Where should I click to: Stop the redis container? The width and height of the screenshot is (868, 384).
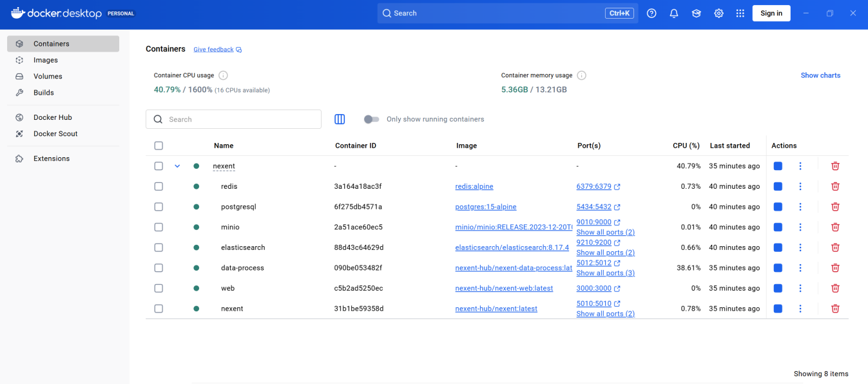[x=778, y=186]
